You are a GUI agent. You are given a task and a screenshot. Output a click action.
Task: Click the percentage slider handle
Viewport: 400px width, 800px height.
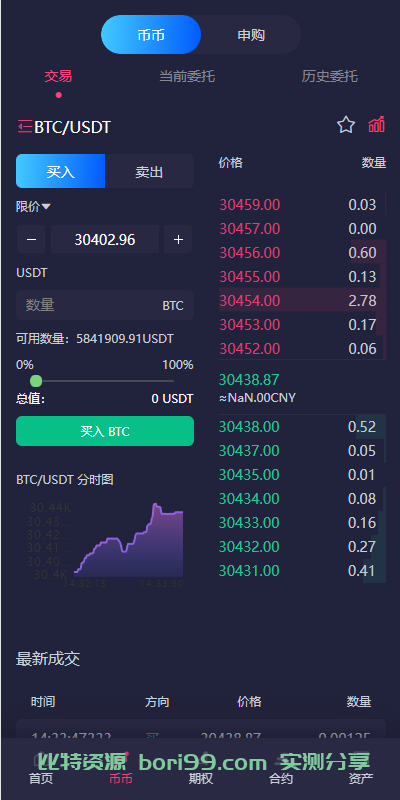tap(36, 381)
